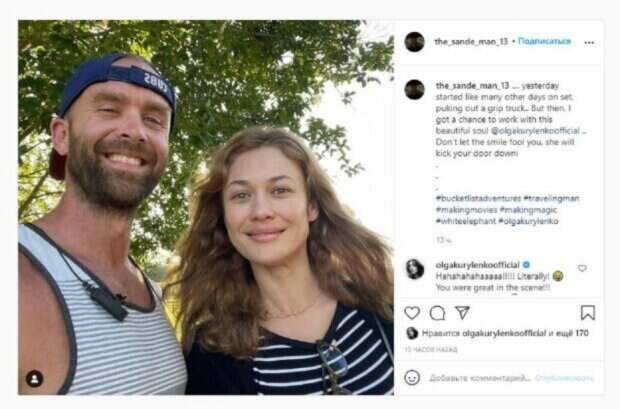Click the #bucketlistadventures hashtag

point(469,198)
